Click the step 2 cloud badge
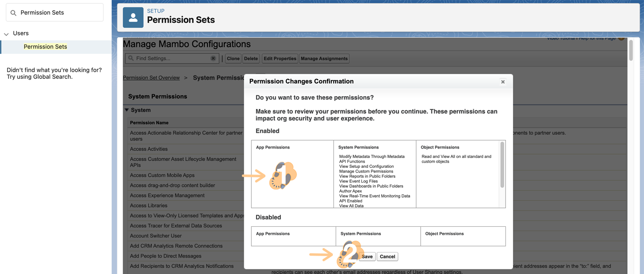Screen dimensions: 644x274 (x=350, y=255)
